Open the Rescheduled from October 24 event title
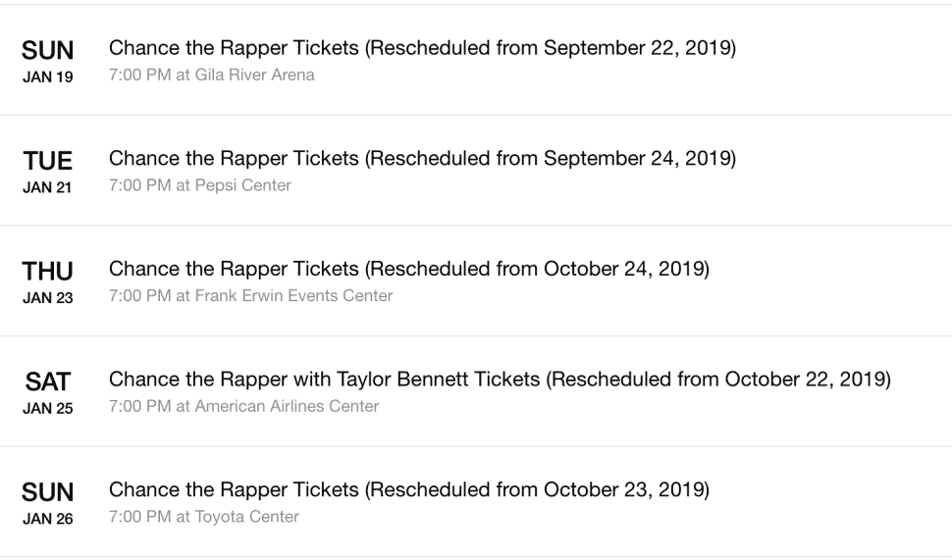The width and height of the screenshot is (952, 560). [409, 269]
